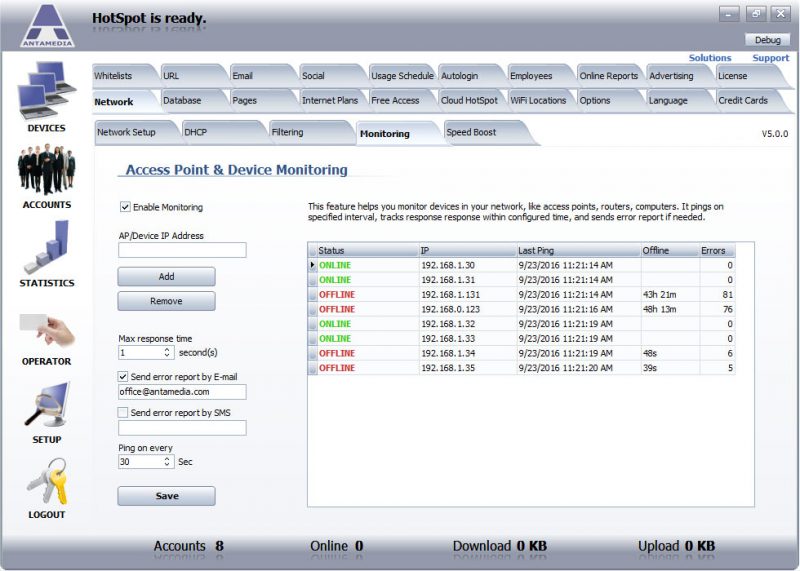Enable Send error report by SMS

point(123,412)
